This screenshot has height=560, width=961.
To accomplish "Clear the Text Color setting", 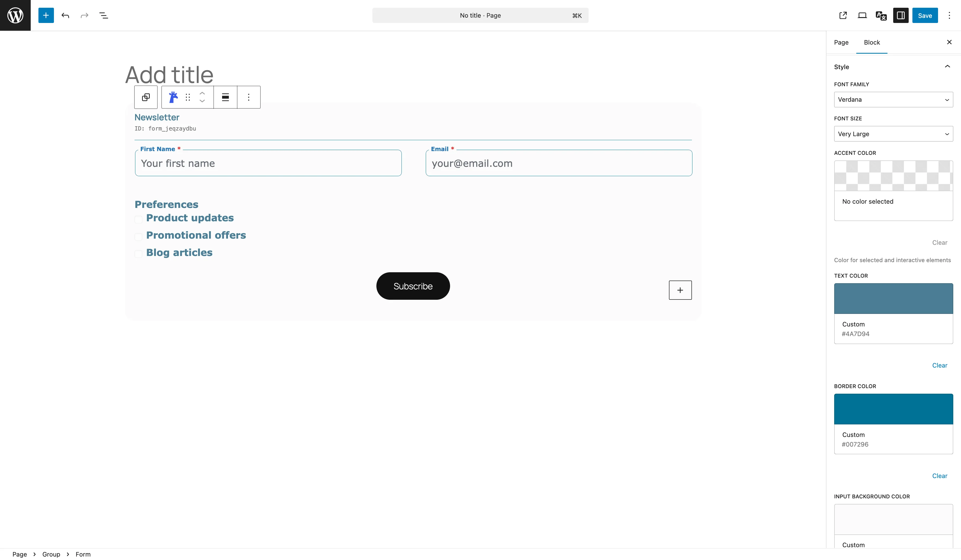I will point(940,365).
